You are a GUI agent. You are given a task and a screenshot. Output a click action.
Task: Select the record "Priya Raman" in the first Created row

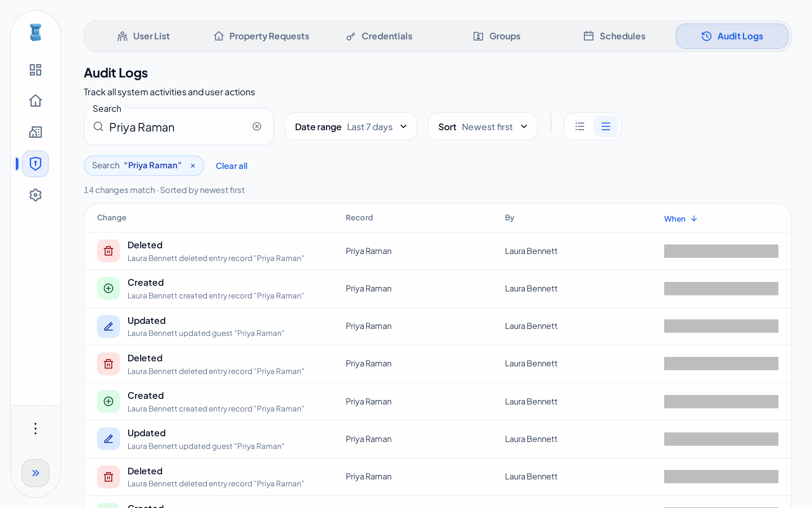click(x=369, y=289)
